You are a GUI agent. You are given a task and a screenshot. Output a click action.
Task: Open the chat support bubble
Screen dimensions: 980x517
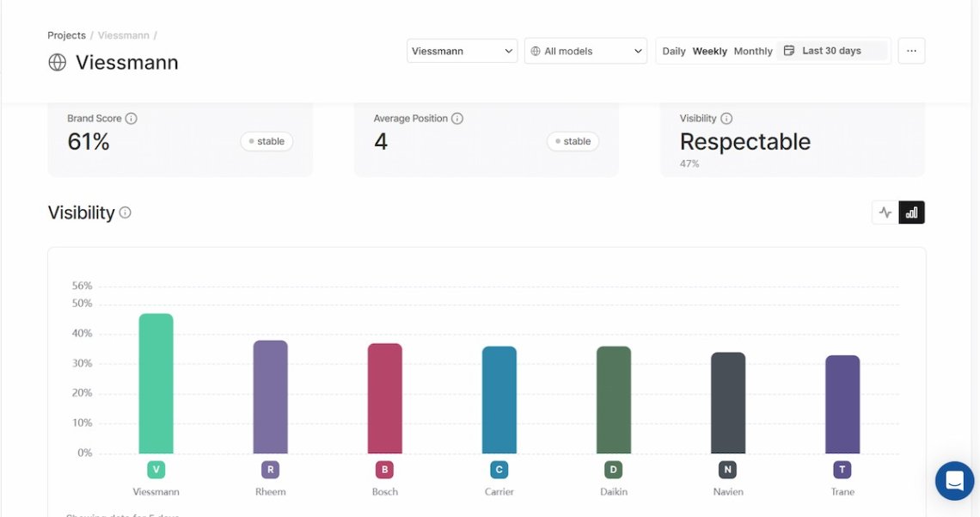[954, 481]
